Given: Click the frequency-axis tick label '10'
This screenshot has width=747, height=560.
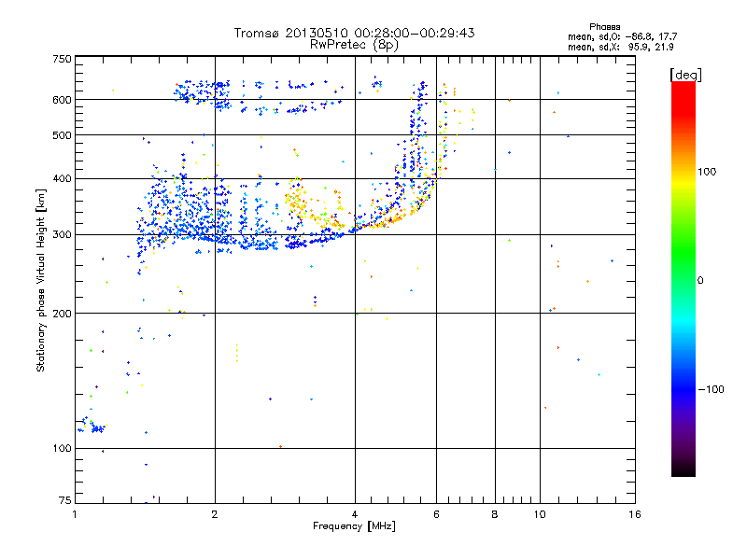Looking at the screenshot, I should pyautogui.click(x=540, y=514).
